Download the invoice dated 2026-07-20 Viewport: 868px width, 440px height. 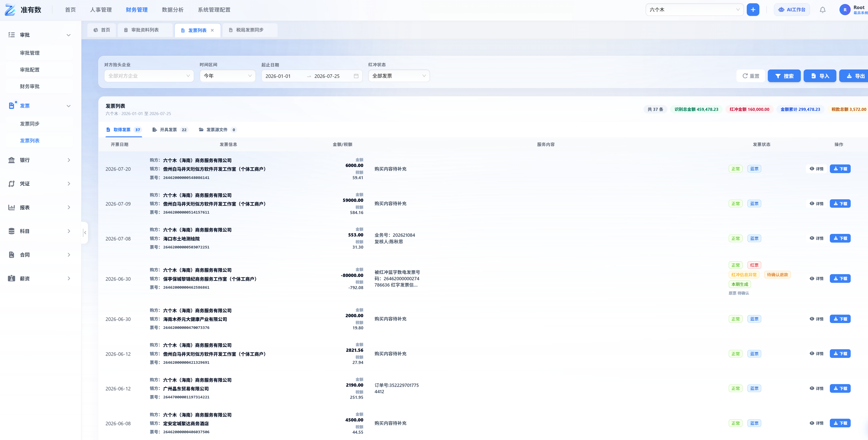point(840,169)
